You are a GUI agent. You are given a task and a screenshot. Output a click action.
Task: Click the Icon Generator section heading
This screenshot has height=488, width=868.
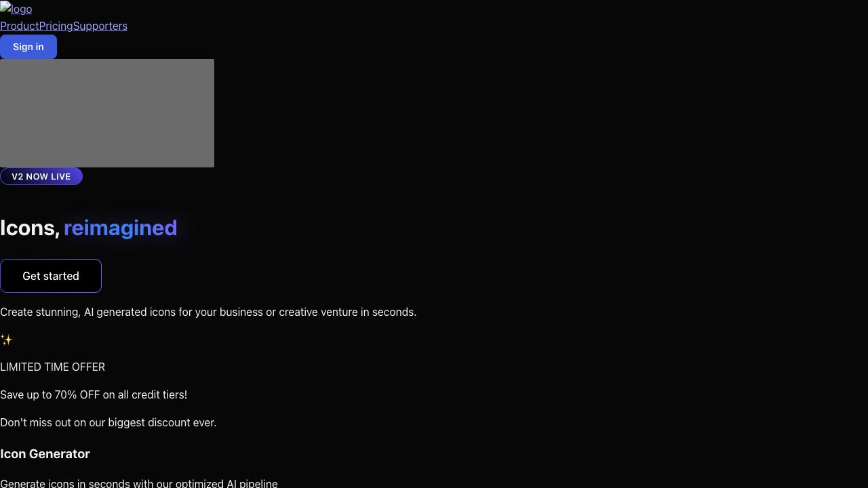(45, 454)
